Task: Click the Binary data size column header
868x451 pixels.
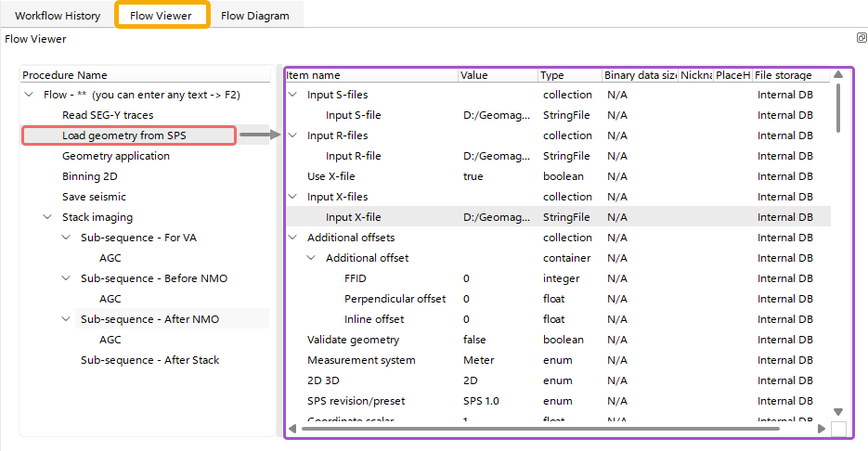Action: coord(640,75)
